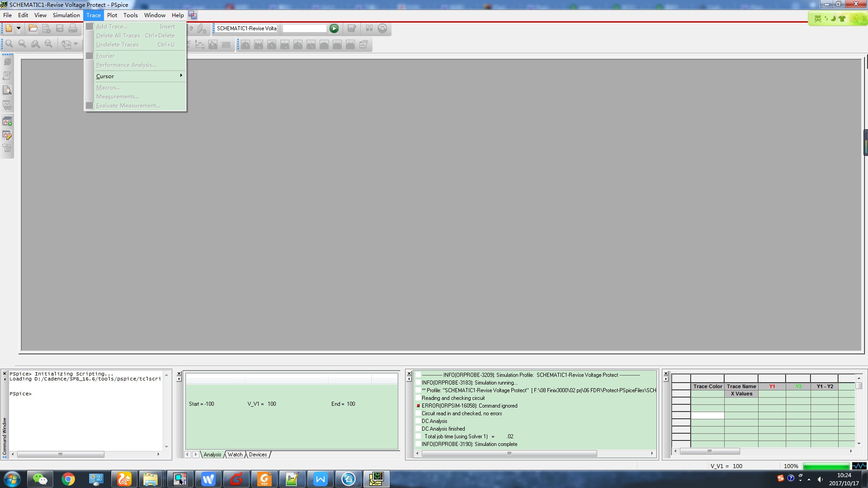
Task: Click the overlapping windows icon in menu bar
Action: [x=193, y=15]
